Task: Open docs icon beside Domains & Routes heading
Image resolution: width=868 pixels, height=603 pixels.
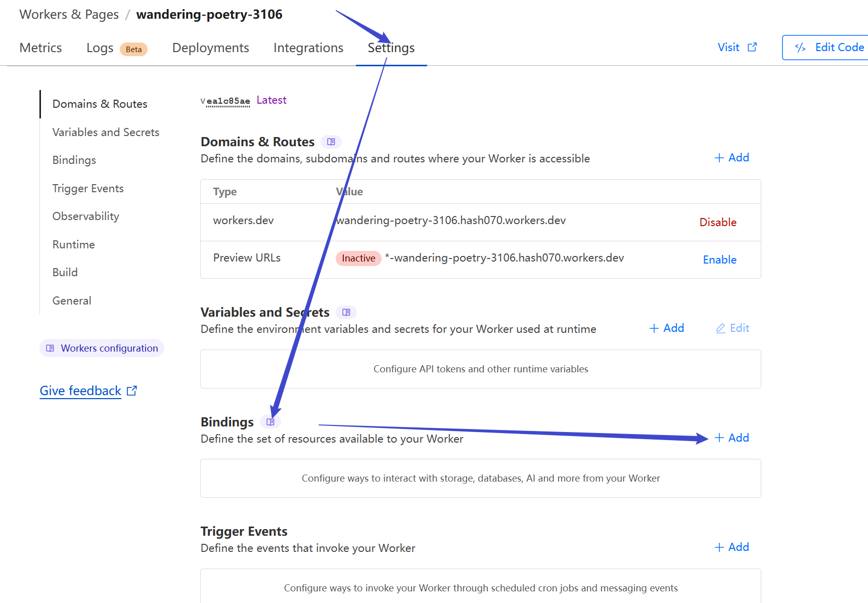Action: tap(331, 142)
